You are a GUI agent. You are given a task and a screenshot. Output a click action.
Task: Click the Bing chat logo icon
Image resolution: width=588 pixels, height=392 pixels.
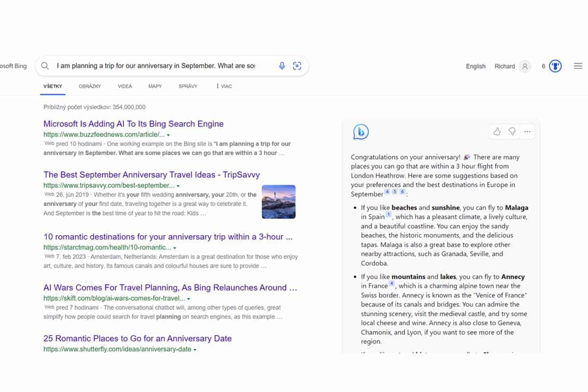(x=361, y=132)
